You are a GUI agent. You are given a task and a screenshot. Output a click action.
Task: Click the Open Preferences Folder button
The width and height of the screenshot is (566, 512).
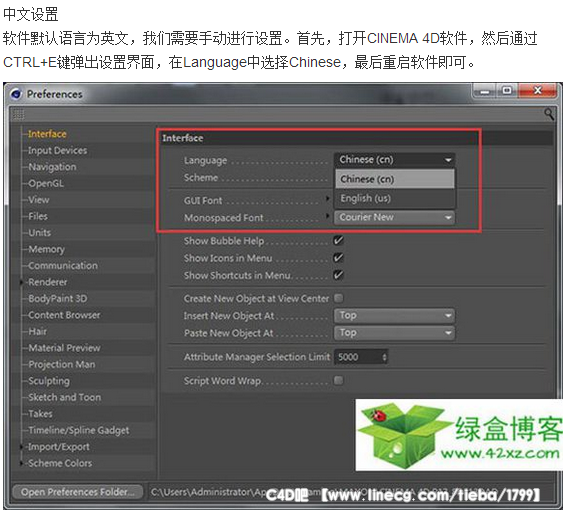coord(77,492)
